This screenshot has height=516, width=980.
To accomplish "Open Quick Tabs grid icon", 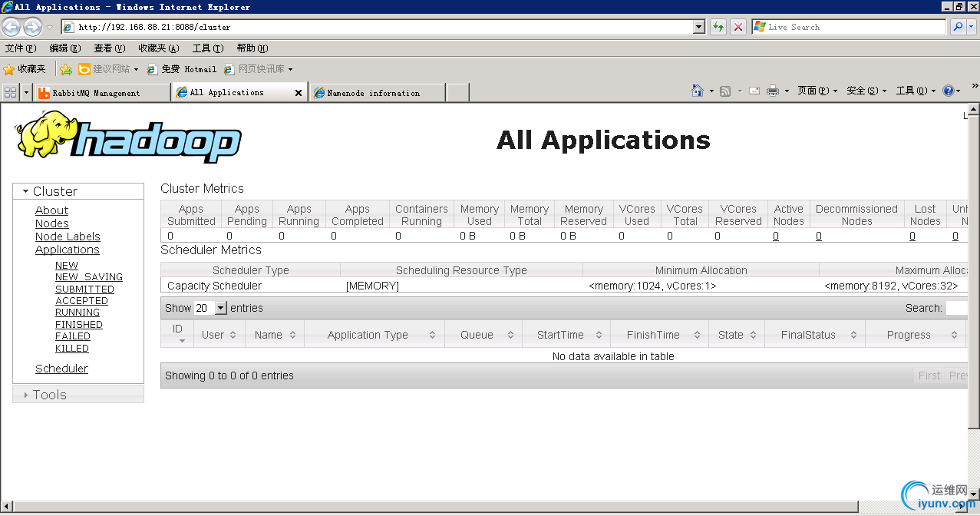I will pyautogui.click(x=11, y=92).
